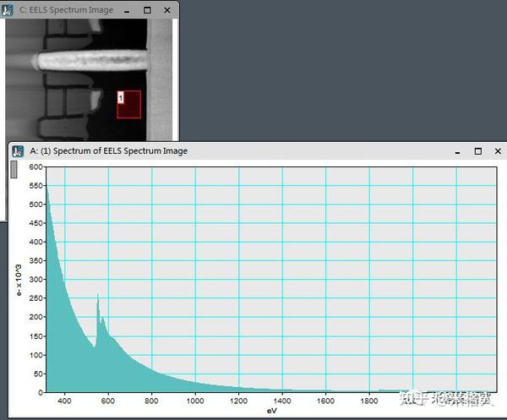Close the EELS Spectrum Image window
This screenshot has width=507, height=420.
pyautogui.click(x=167, y=10)
